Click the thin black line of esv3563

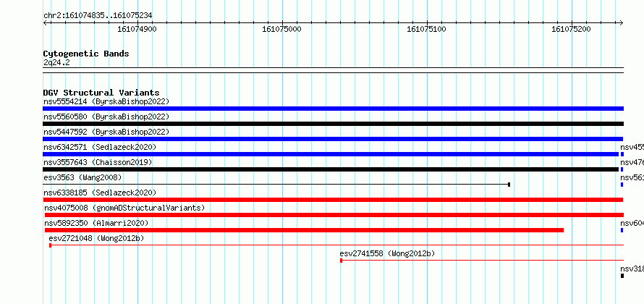pos(275,185)
